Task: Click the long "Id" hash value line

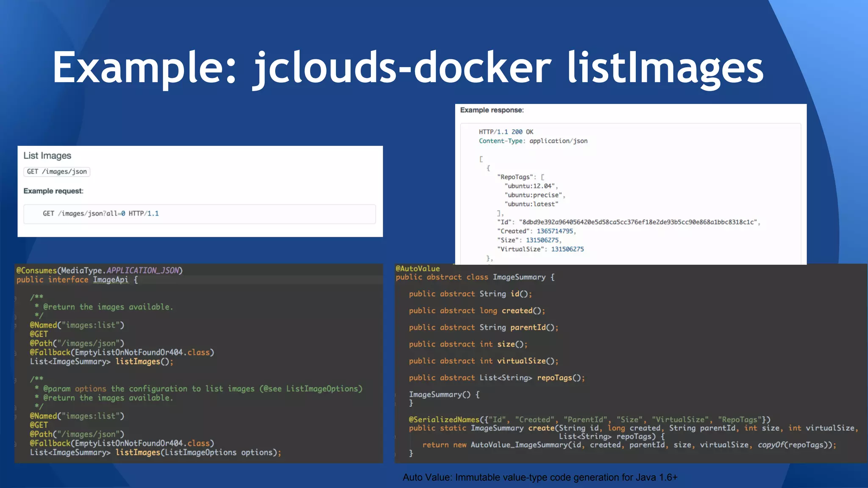Action: [629, 222]
